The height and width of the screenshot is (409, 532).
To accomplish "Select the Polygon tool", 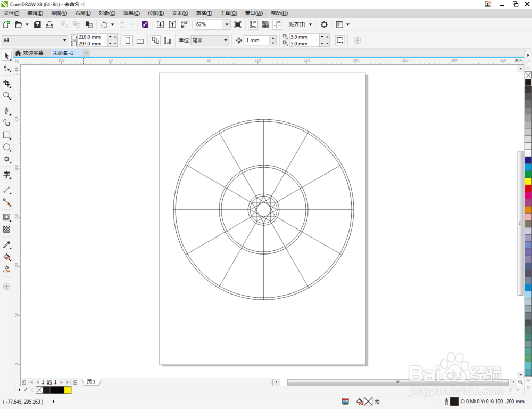I will (x=7, y=159).
